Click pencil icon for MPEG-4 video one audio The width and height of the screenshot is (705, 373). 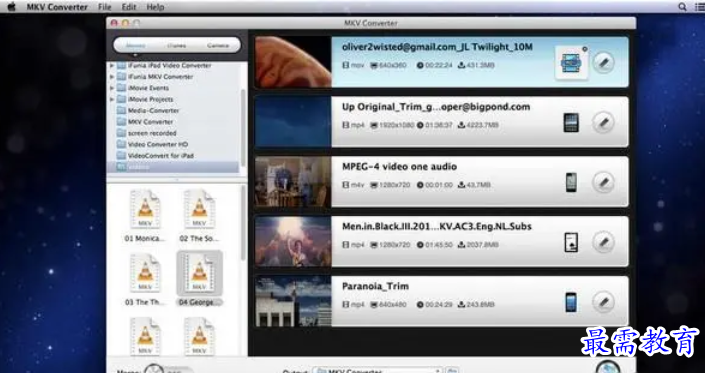tap(603, 182)
